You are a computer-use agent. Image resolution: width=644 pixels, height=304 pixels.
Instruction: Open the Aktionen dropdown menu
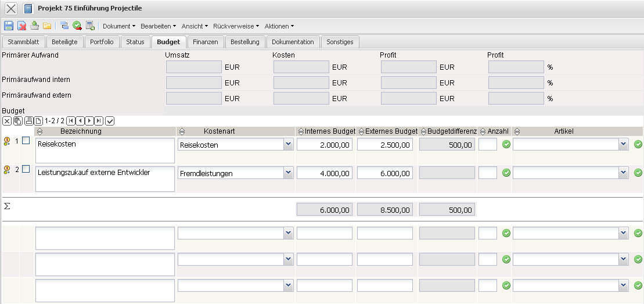(x=279, y=26)
